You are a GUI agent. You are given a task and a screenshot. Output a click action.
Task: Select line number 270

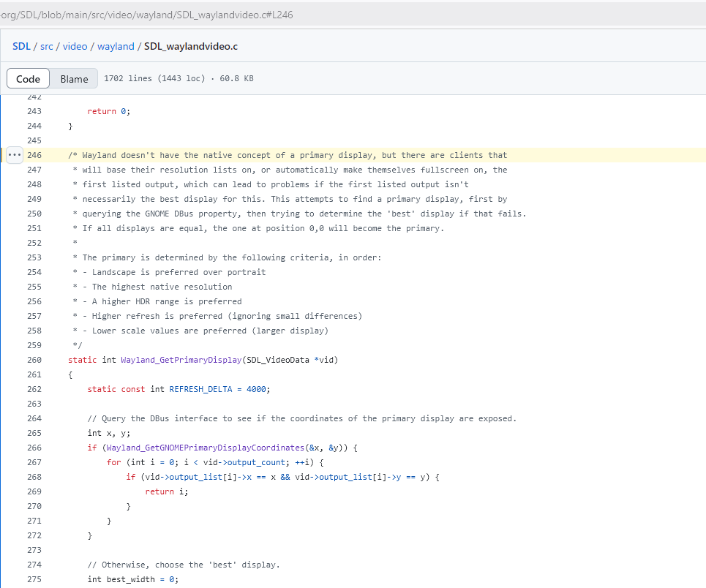34,507
